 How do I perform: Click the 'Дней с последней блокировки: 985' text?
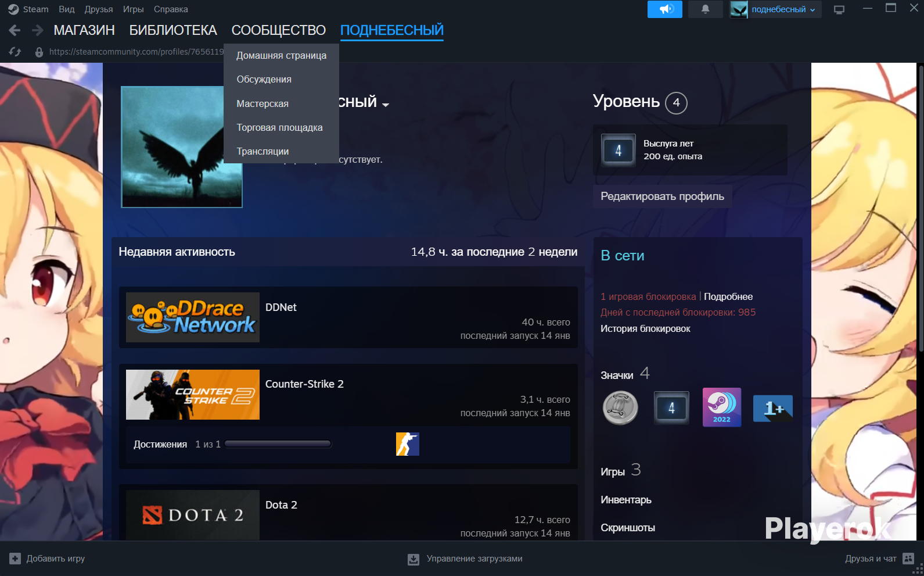point(678,313)
